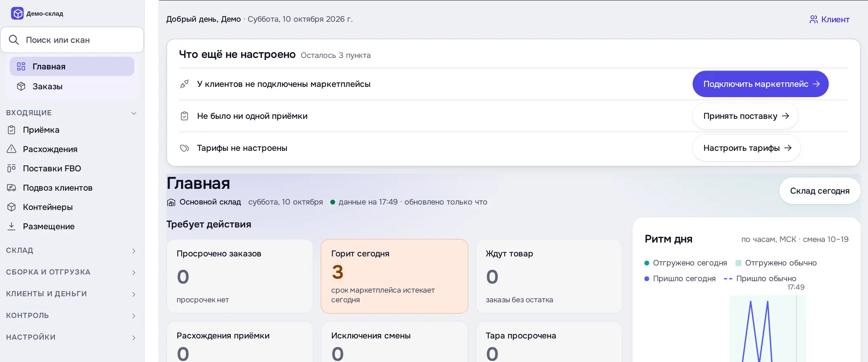Click the tag icon beside 'Тарифы не настроены'
868x362 pixels.
[x=184, y=148]
